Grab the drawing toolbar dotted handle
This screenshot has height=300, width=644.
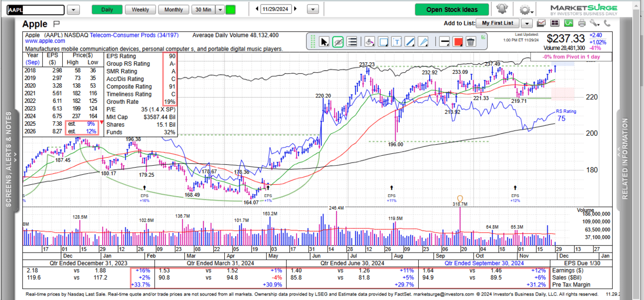coord(314,41)
